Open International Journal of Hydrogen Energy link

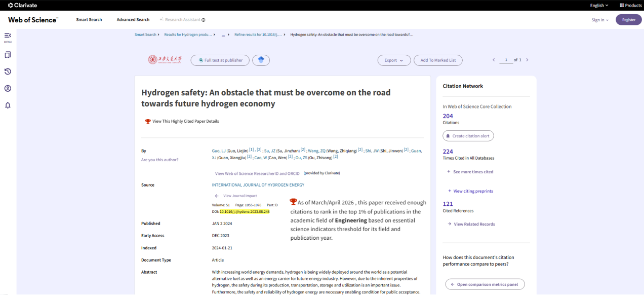pyautogui.click(x=258, y=185)
